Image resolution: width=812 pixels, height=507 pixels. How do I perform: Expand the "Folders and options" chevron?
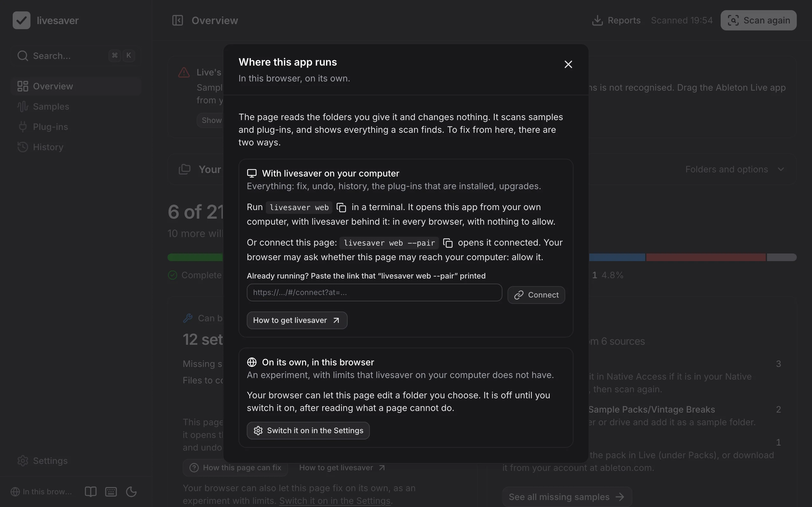(x=781, y=169)
